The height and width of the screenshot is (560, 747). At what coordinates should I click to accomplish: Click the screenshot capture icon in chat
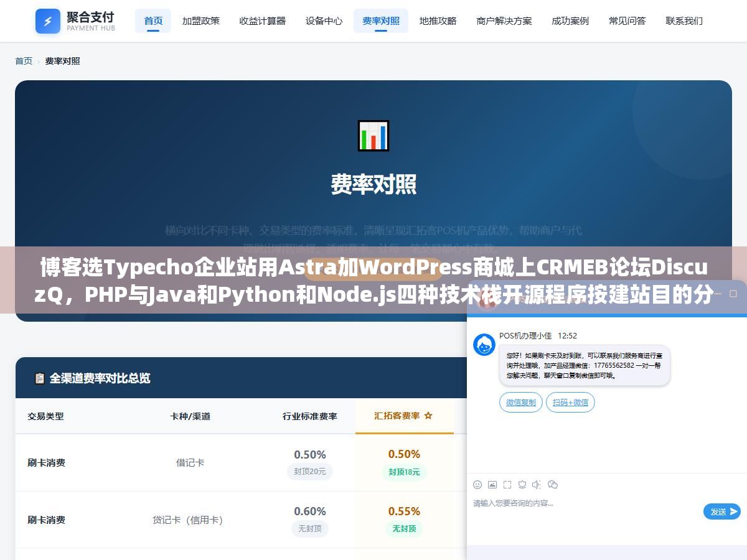(x=507, y=485)
